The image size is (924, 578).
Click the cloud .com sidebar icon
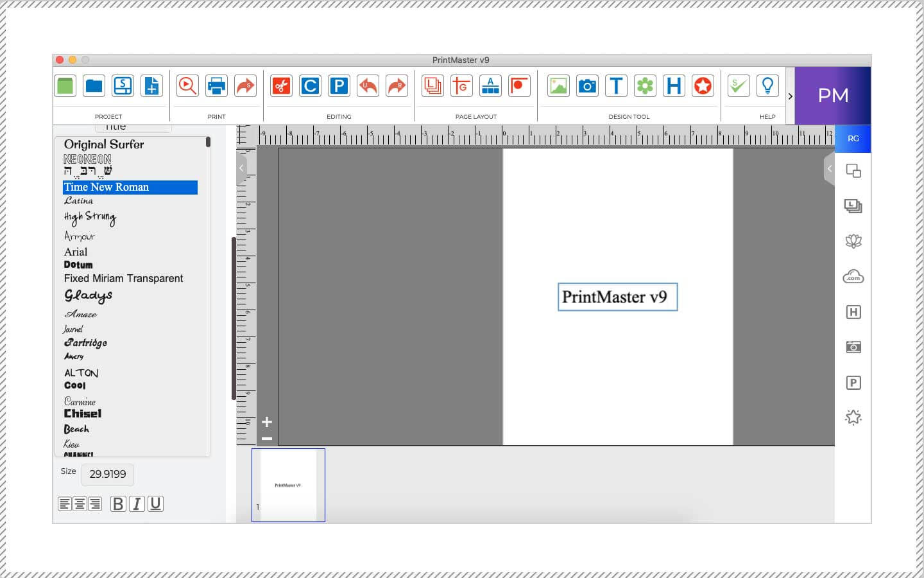[x=853, y=277]
